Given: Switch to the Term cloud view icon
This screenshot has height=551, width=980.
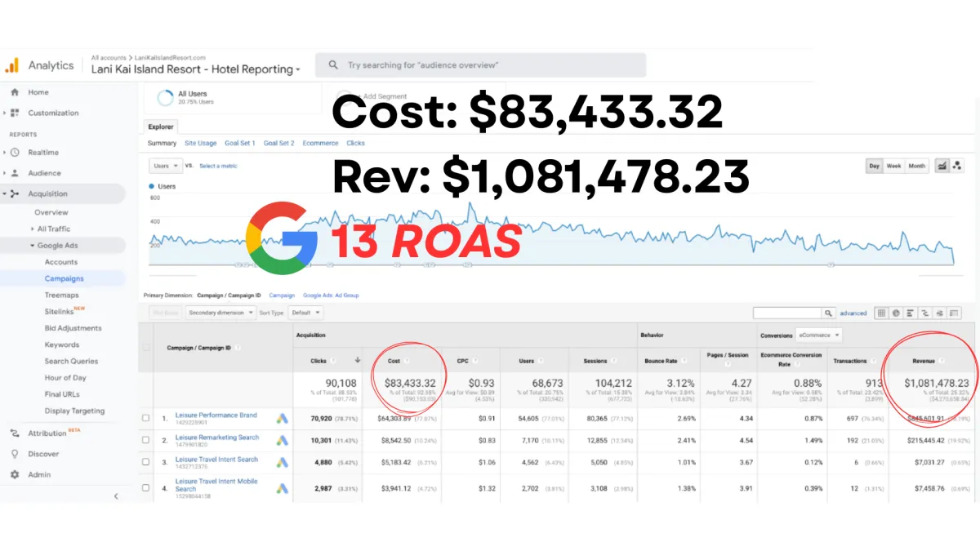Looking at the screenshot, I should (x=940, y=313).
